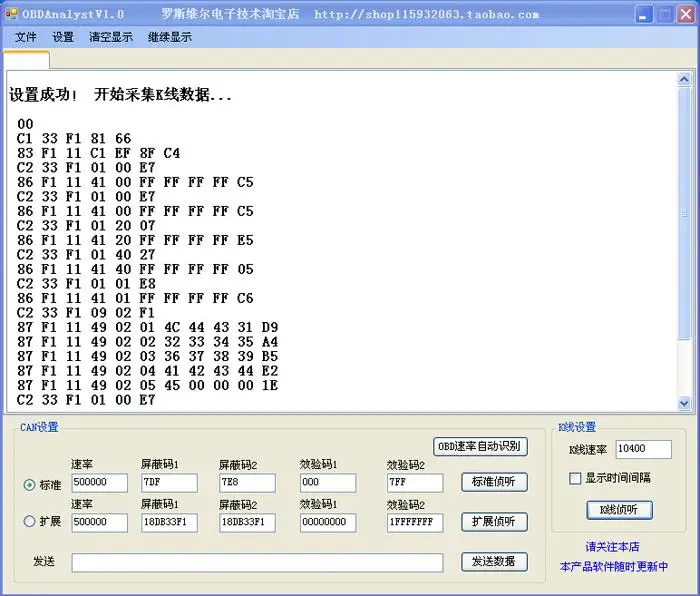Click the data log vertical scrollbar thumb
Viewport: 700px width, 596px height.
(683, 213)
